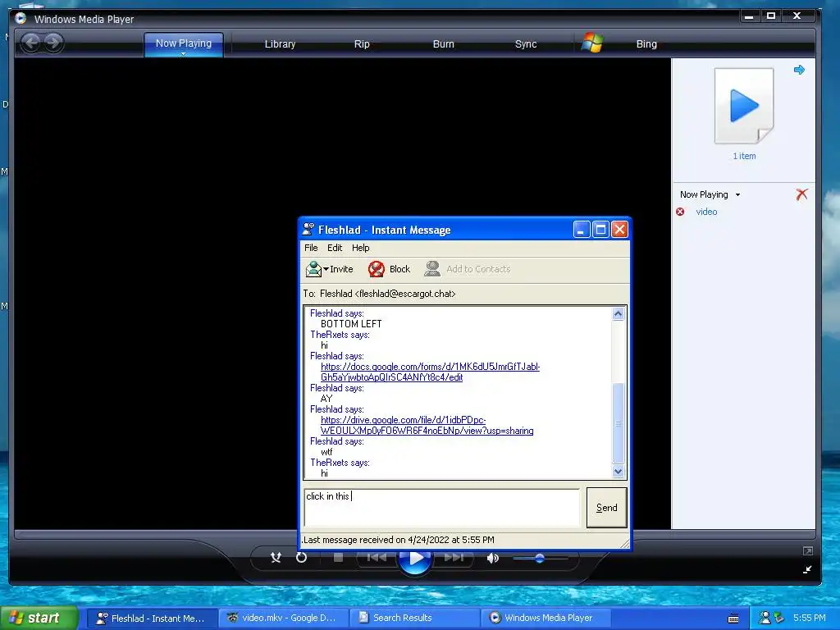Open the Bing tab
This screenshot has height=630, width=840.
click(646, 44)
